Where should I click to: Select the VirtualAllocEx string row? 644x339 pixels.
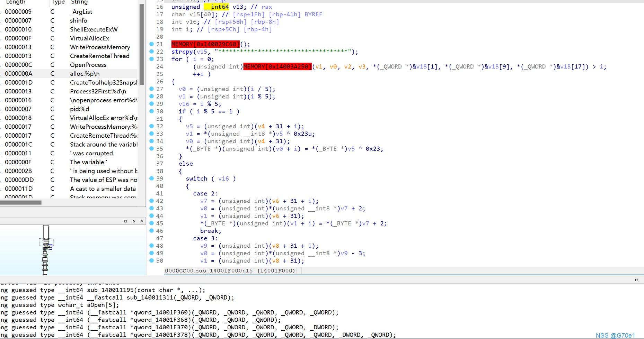click(x=69, y=38)
